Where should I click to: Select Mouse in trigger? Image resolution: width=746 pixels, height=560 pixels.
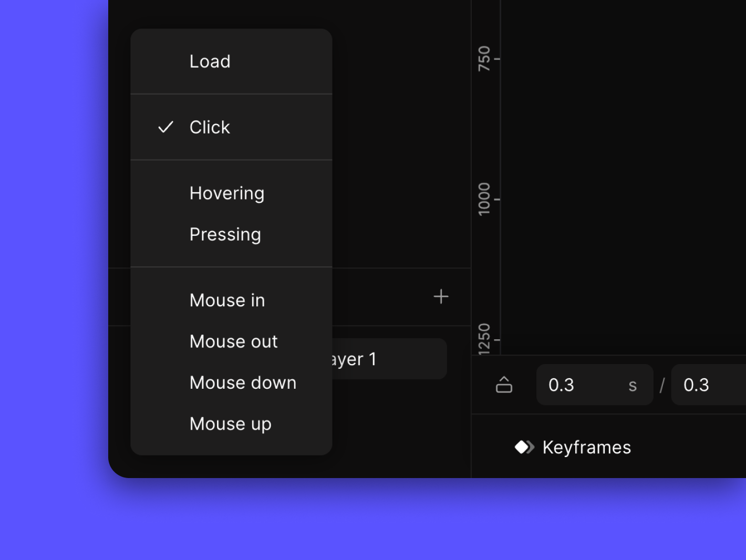coord(231,300)
